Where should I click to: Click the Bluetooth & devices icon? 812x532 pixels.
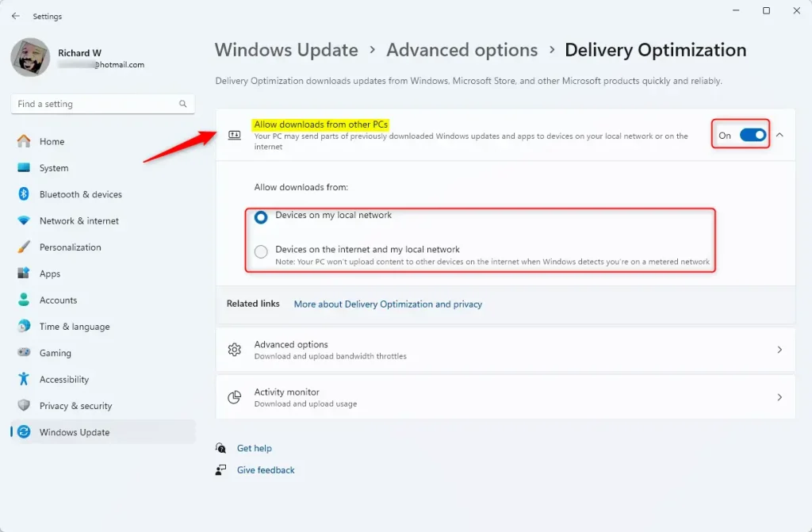24,194
